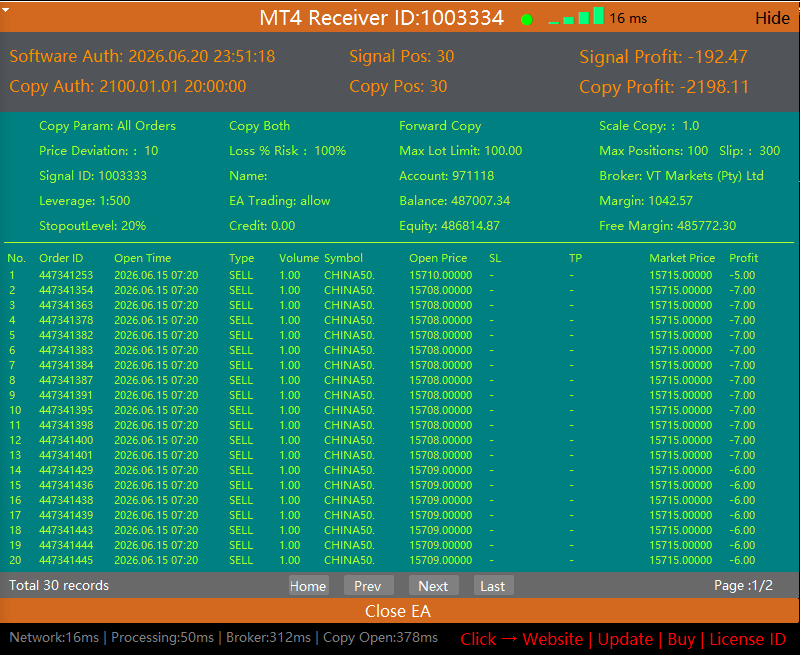This screenshot has width=800, height=655.
Task: Open the Website link
Action: point(553,639)
